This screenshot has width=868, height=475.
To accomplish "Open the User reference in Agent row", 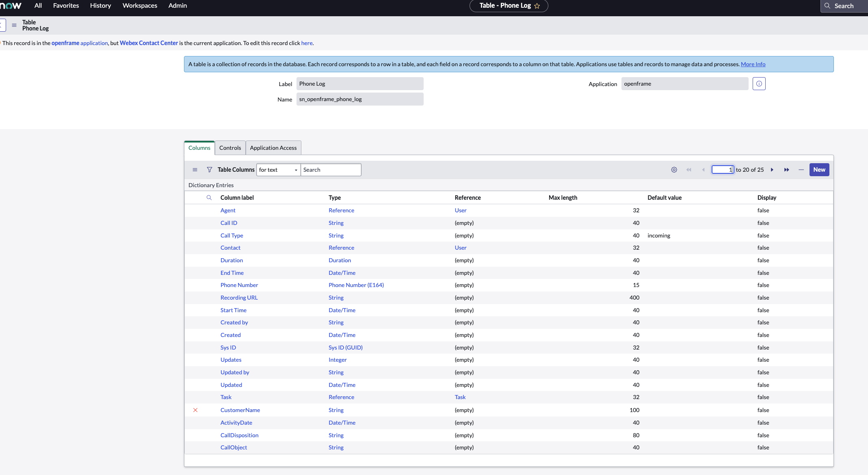I will coord(461,210).
